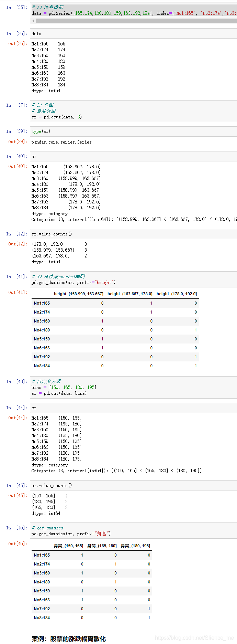Click the Categories line in Out[44] output
This screenshot has width=237, height=644.
(x=116, y=471)
